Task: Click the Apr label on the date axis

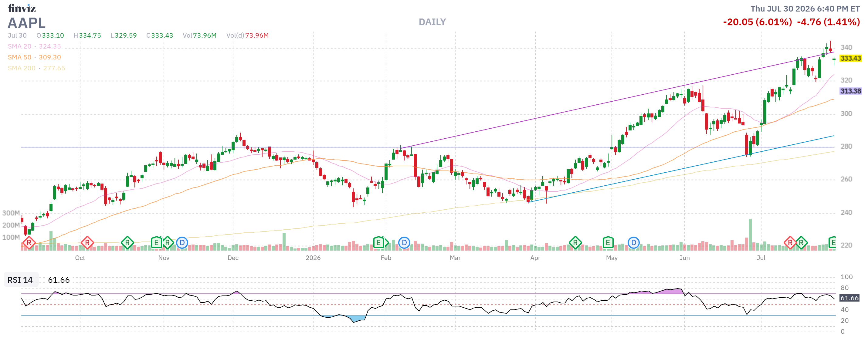Action: tap(535, 258)
